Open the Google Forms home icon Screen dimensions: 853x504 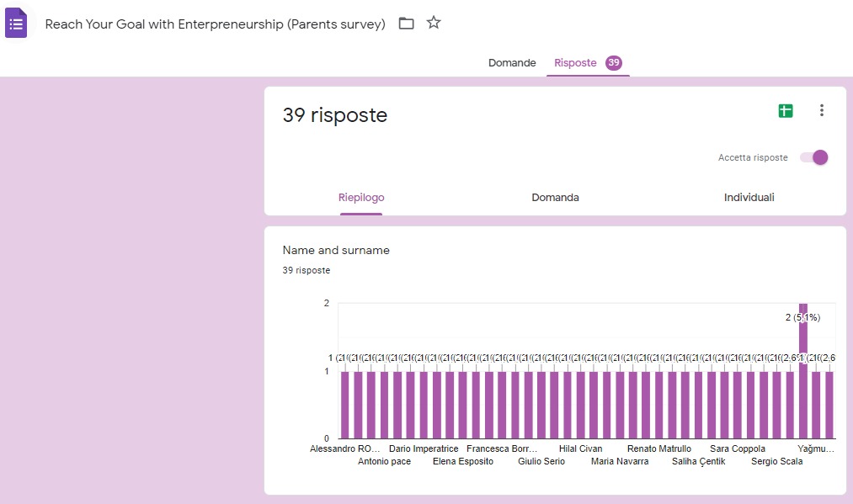(16, 24)
